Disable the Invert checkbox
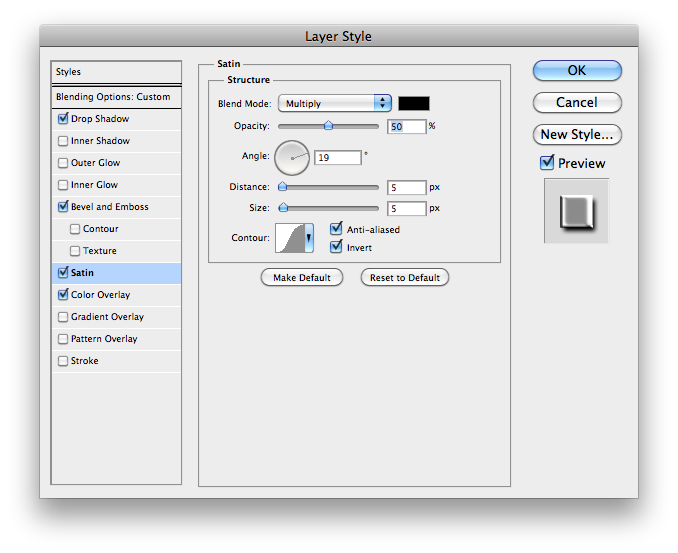678x553 pixels. [x=336, y=246]
